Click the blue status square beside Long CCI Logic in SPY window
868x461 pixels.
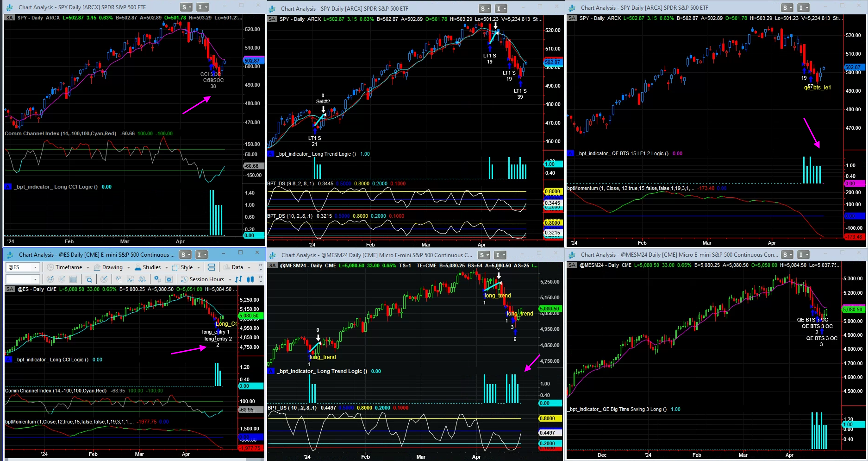(8, 187)
